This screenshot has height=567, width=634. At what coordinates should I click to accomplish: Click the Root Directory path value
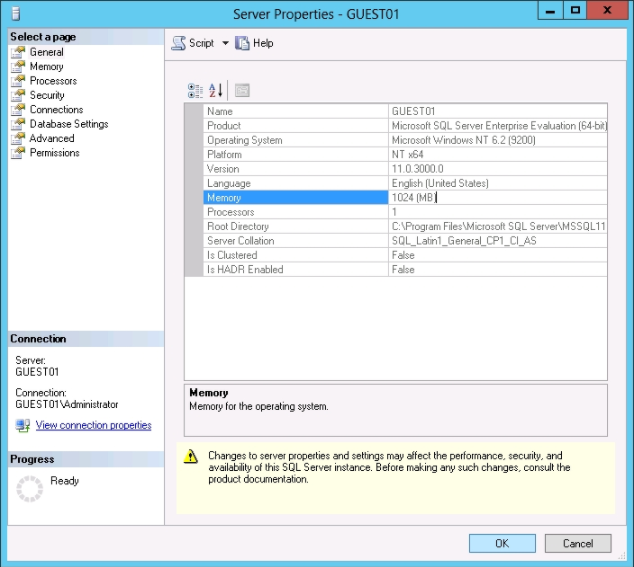498,226
